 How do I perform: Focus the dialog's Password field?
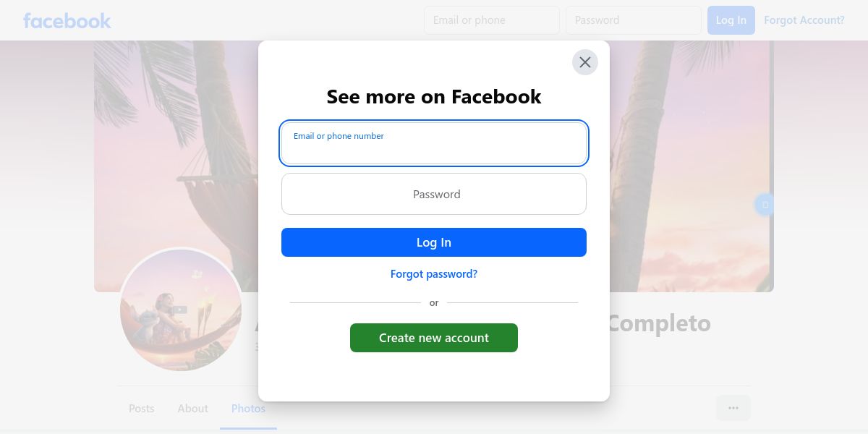point(434,194)
